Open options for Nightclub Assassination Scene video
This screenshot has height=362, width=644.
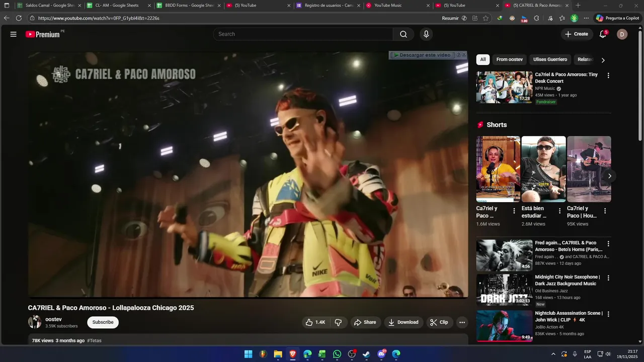608,314
